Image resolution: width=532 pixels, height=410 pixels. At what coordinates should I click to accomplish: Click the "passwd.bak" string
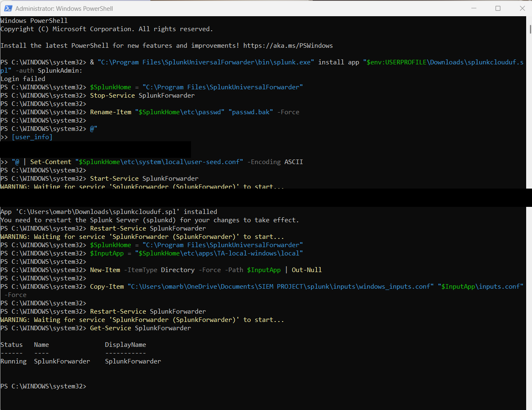(x=251, y=112)
